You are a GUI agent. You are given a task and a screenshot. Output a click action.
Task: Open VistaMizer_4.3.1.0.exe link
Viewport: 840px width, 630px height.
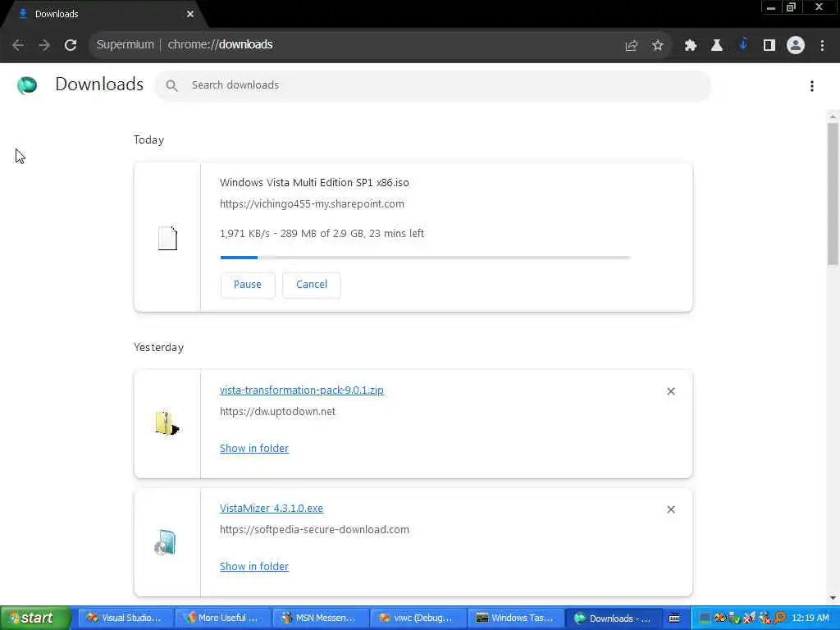pos(271,508)
